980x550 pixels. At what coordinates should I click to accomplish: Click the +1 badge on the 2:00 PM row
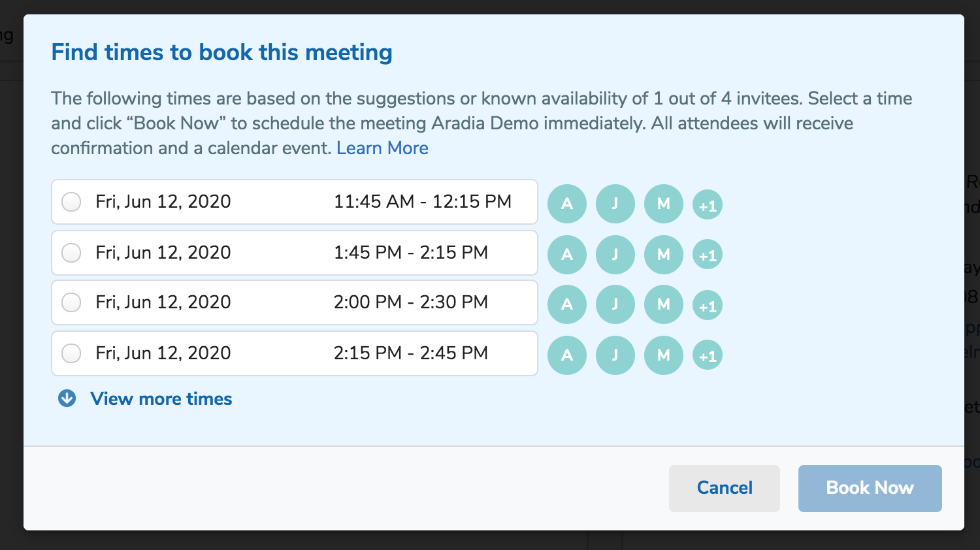click(708, 306)
